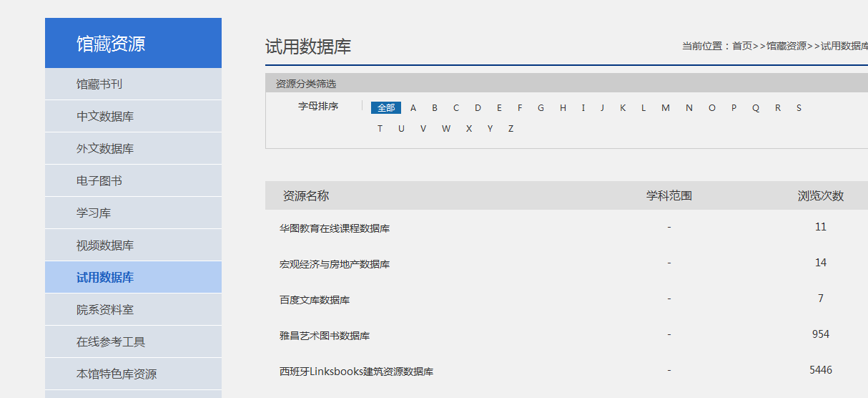Filter resources by letter P
This screenshot has width=868, height=398.
pyautogui.click(x=734, y=108)
